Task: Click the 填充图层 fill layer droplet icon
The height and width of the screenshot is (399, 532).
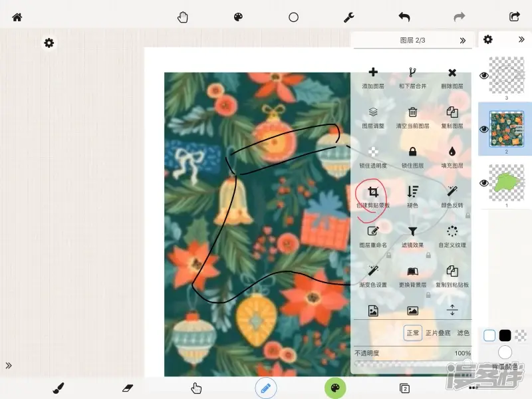Action: tap(452, 152)
